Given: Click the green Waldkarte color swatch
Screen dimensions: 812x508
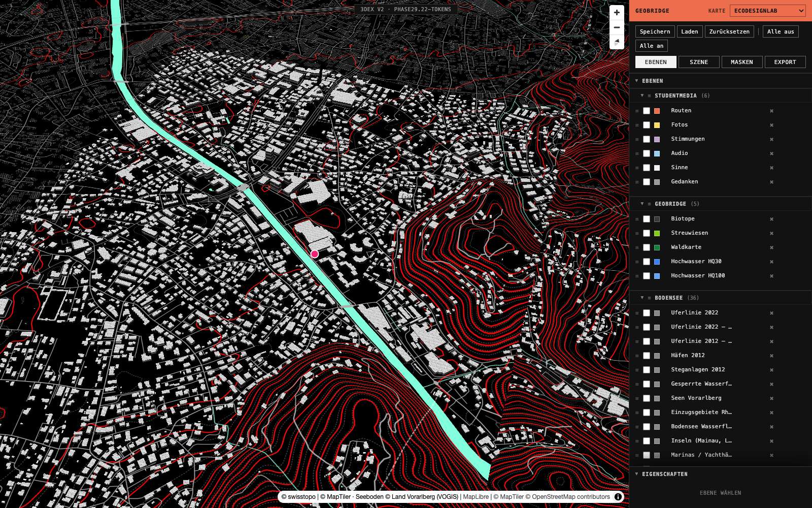Looking at the screenshot, I should point(657,247).
